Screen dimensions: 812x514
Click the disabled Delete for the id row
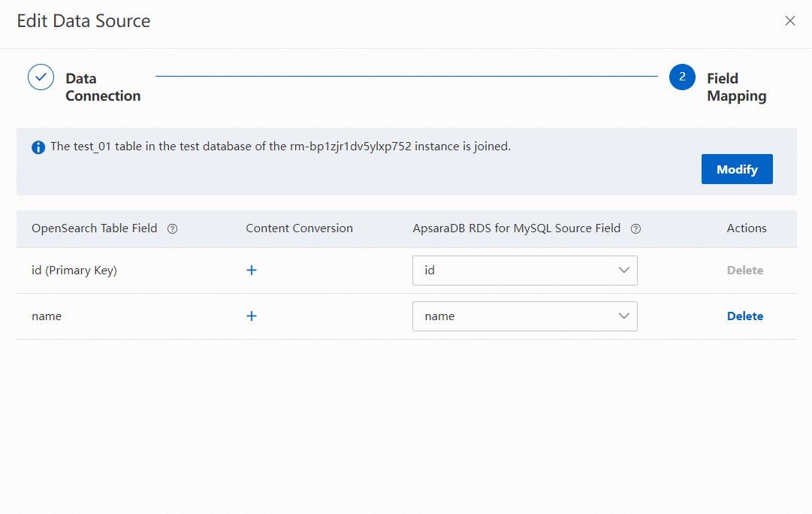pyautogui.click(x=744, y=271)
